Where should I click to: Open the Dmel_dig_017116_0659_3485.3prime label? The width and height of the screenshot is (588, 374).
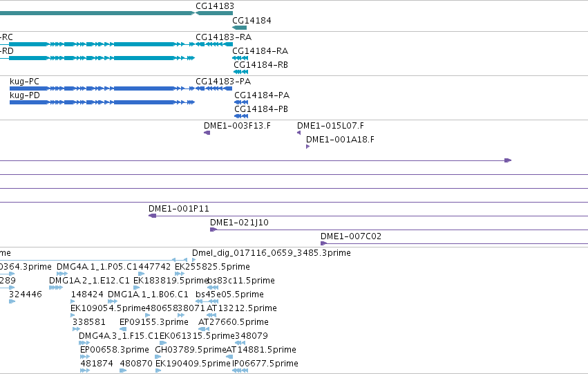point(272,253)
